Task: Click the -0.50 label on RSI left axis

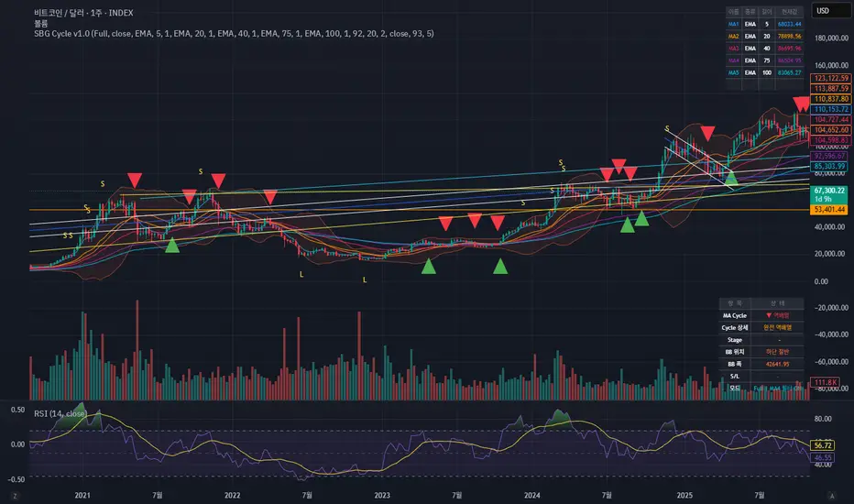Action: pyautogui.click(x=16, y=479)
